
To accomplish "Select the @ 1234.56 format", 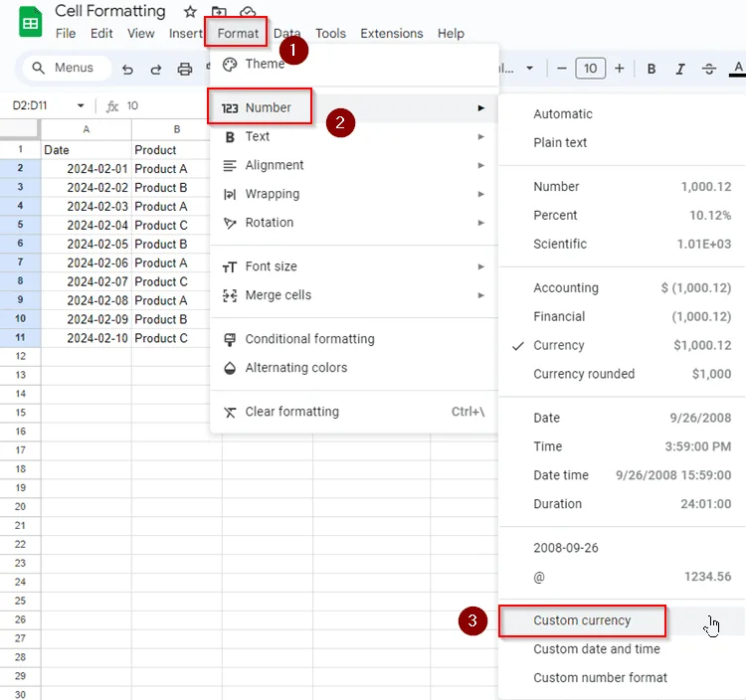I will click(623, 577).
